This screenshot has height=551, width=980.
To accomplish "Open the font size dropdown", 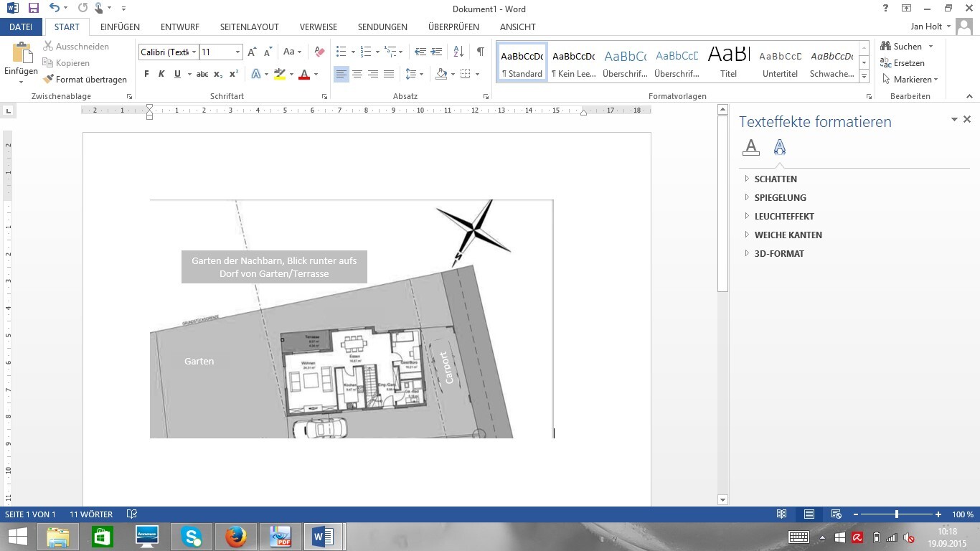I will tap(237, 52).
